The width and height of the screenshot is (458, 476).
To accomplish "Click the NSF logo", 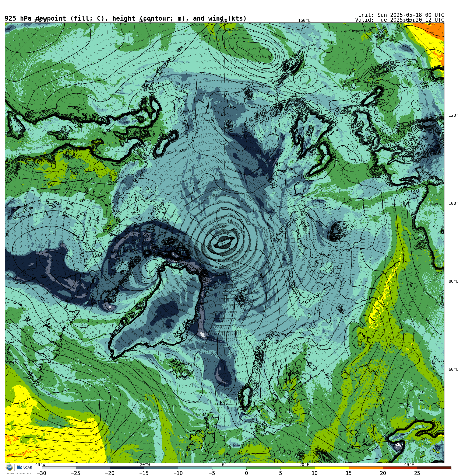I will 9,467.
